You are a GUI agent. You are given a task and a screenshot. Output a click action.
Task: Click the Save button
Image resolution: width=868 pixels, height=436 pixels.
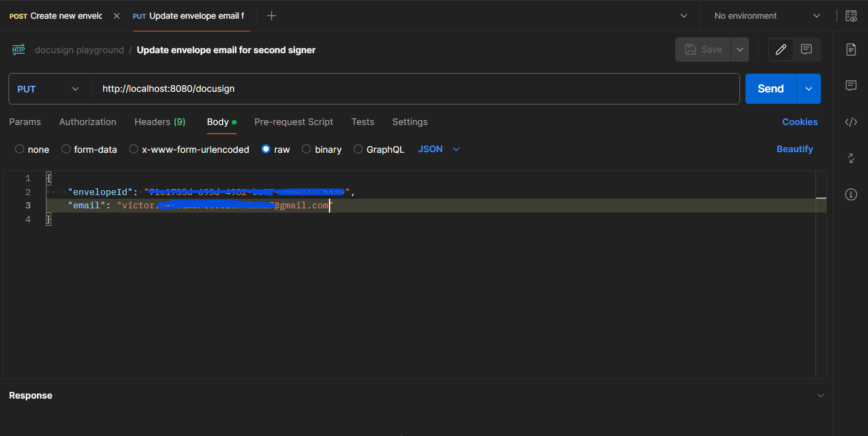coord(703,50)
